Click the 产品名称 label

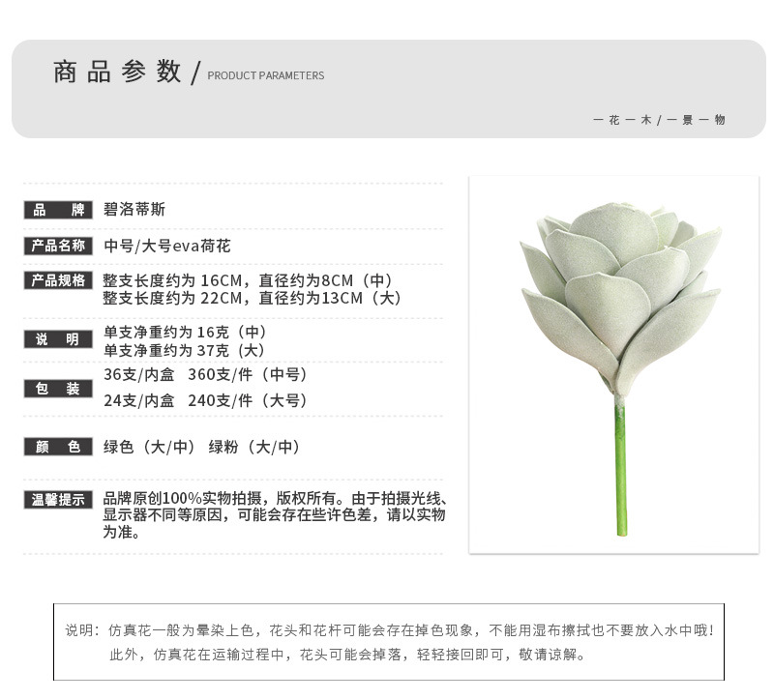[x=58, y=246]
